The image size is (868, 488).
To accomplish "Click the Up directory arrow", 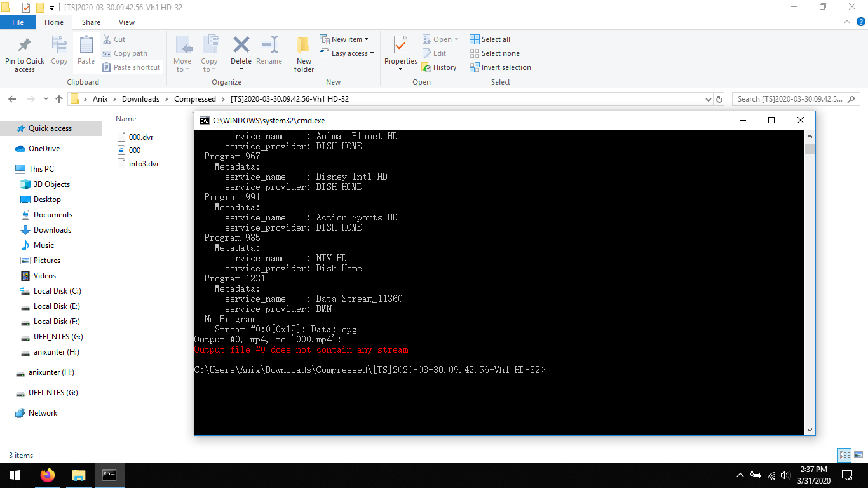I will pos(59,99).
